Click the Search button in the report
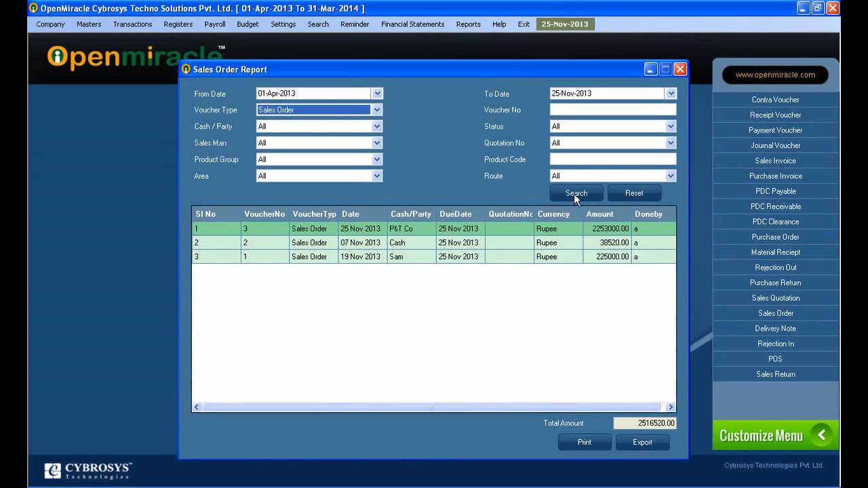 click(x=576, y=193)
